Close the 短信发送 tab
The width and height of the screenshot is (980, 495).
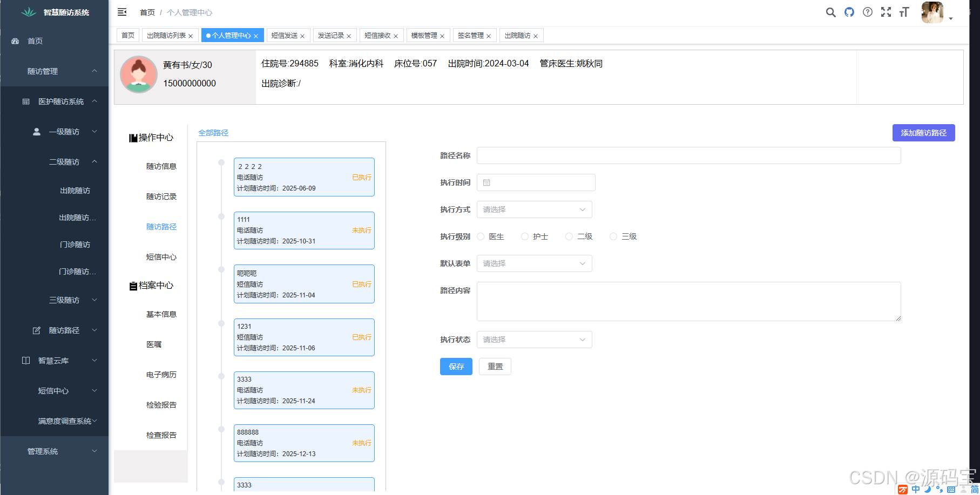[x=302, y=36]
